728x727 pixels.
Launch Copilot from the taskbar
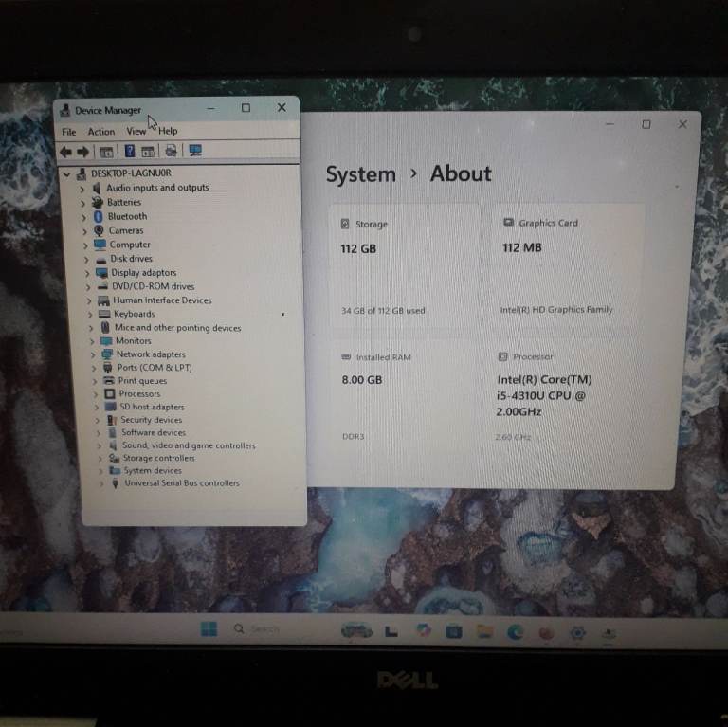[x=423, y=630]
